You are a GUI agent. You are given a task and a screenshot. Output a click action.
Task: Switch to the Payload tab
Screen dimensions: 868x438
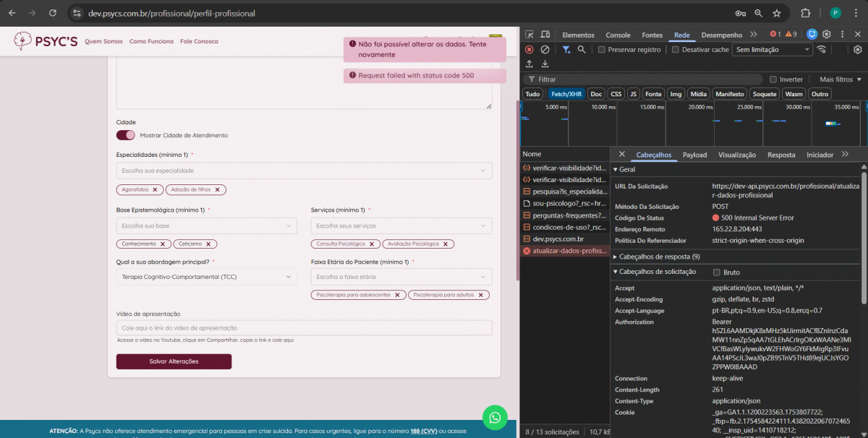(694, 155)
